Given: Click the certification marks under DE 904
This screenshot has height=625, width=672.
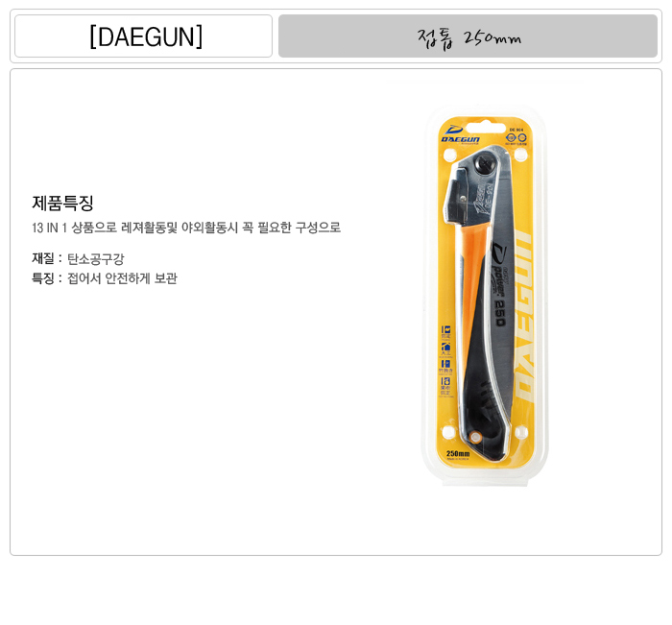Looking at the screenshot, I should (516, 137).
